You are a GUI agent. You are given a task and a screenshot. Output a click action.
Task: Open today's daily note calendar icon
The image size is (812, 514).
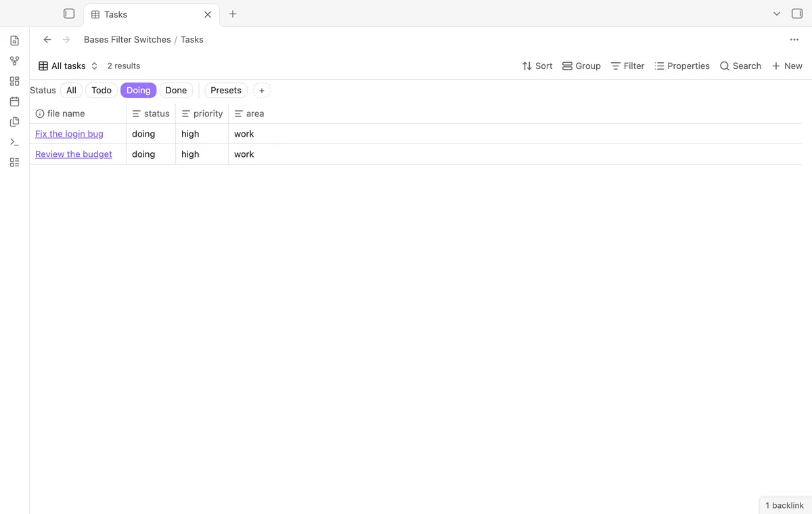14,101
